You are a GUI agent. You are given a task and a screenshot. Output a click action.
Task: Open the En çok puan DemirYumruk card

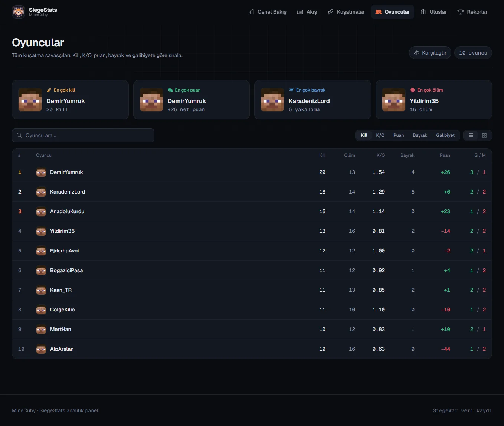click(x=192, y=100)
